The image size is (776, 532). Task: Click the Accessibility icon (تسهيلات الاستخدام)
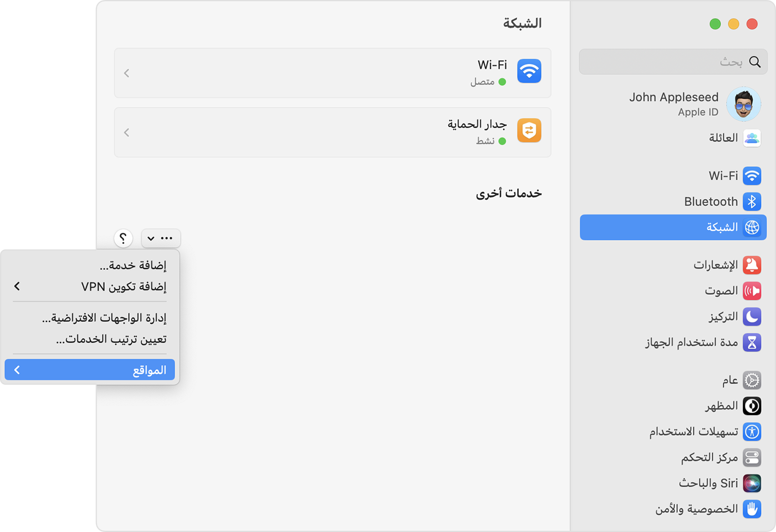[x=752, y=432]
